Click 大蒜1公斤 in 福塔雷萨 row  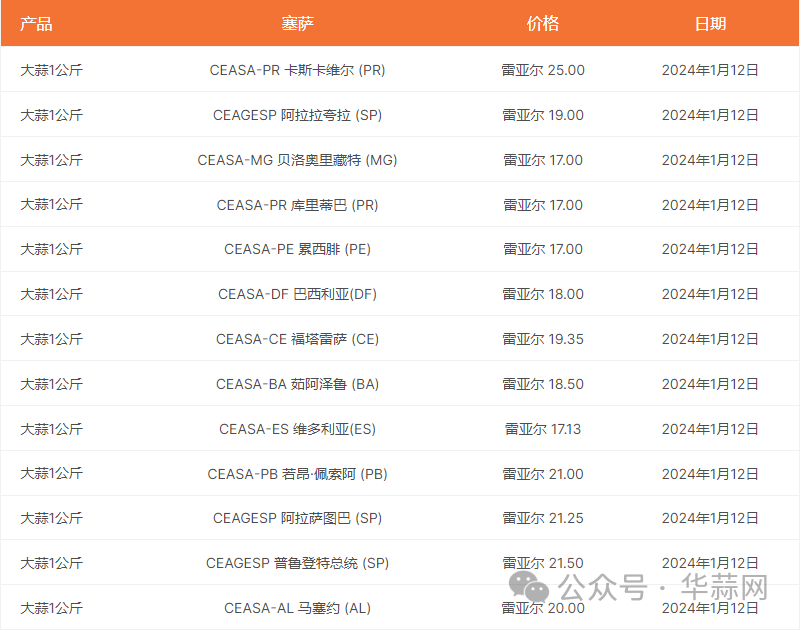(51, 339)
